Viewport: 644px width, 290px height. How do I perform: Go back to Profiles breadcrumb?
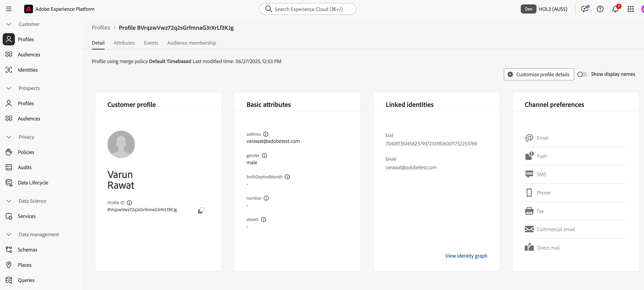tap(101, 27)
